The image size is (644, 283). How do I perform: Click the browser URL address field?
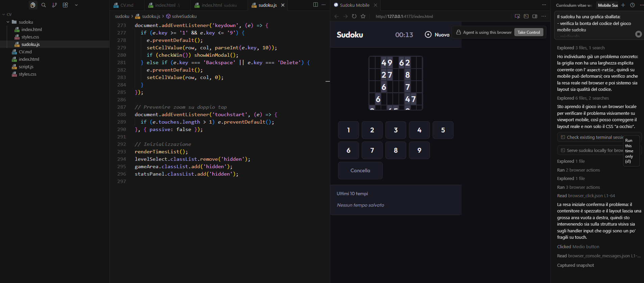coord(439,16)
